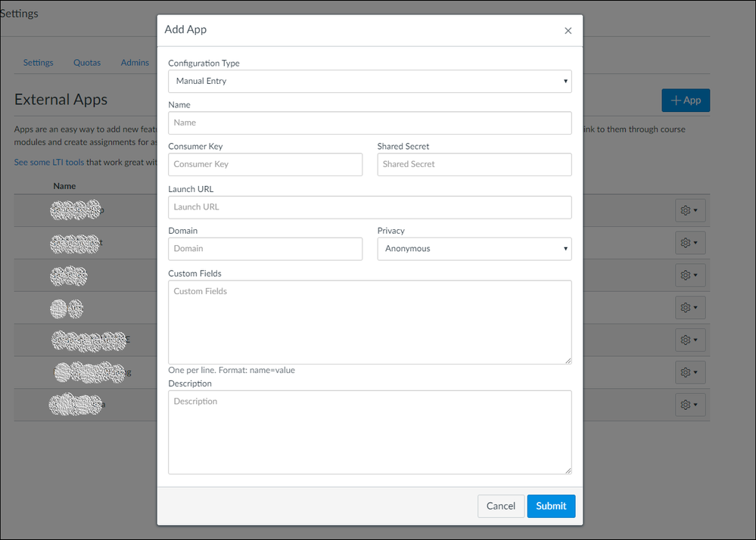Open the Configuration Type dropdown
This screenshot has width=756, height=540.
click(x=369, y=81)
